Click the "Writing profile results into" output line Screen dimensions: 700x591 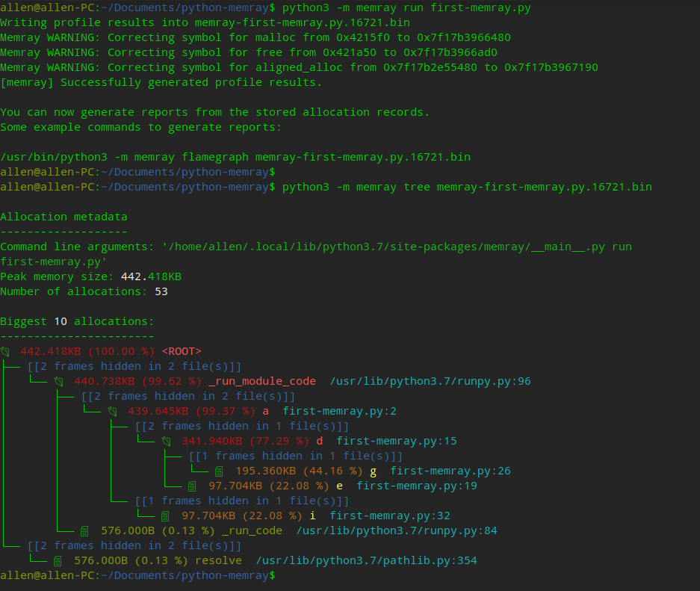tap(205, 22)
